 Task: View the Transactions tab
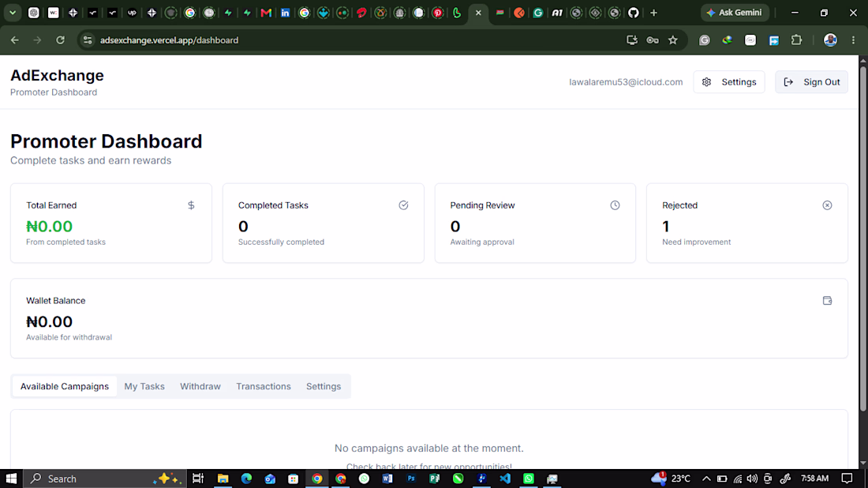[x=264, y=387]
